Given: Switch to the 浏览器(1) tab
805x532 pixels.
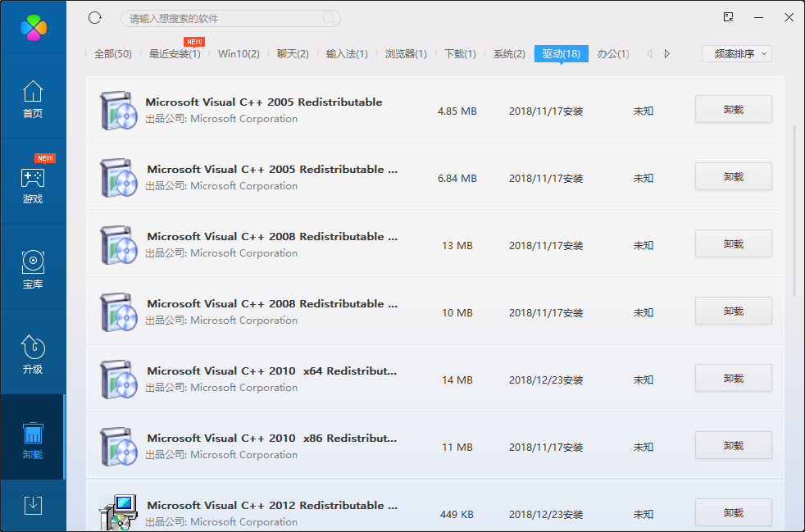Looking at the screenshot, I should [406, 54].
